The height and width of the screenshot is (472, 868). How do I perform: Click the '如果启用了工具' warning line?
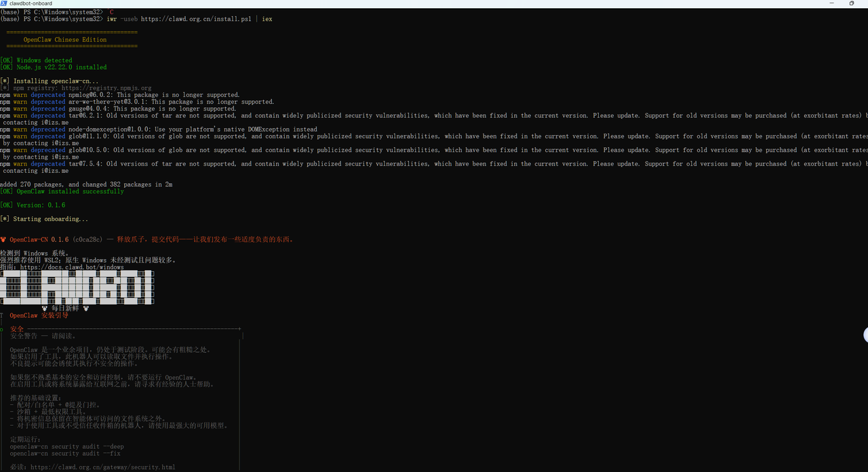pyautogui.click(x=92, y=357)
